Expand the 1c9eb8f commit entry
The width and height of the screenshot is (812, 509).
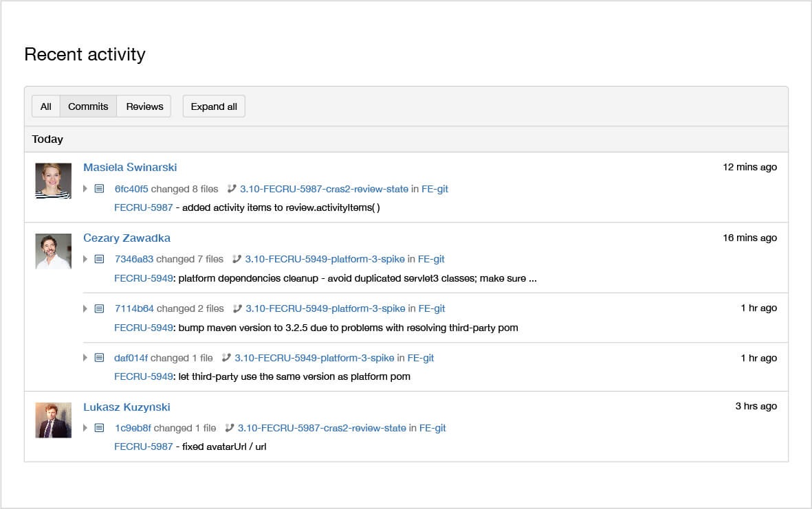click(x=85, y=427)
